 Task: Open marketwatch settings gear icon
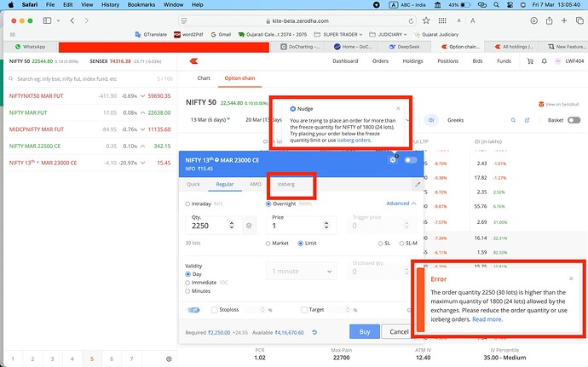pyautogui.click(x=169, y=358)
